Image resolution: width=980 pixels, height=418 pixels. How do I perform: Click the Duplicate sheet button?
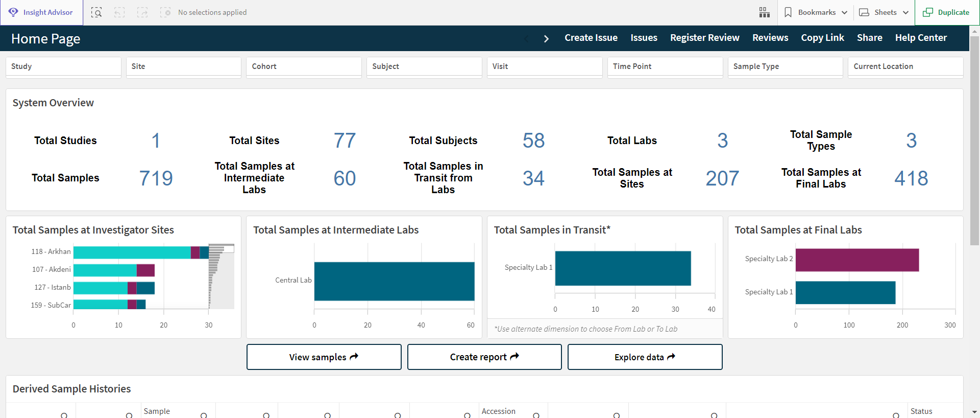tap(946, 12)
